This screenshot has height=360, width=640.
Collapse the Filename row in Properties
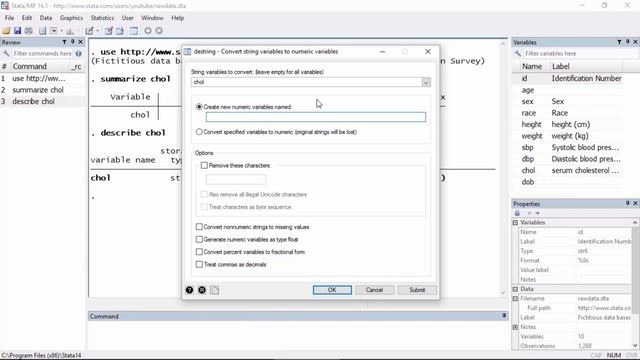coord(516,299)
